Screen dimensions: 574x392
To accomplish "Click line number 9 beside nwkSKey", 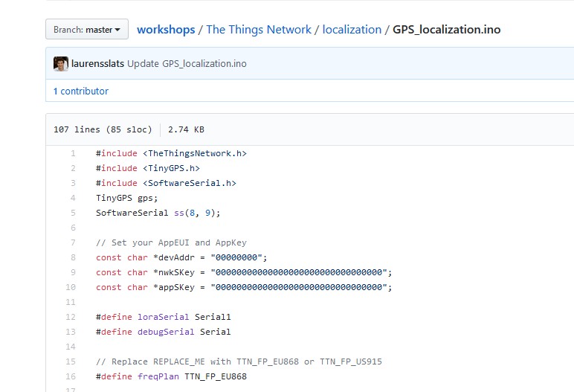I will [x=73, y=272].
